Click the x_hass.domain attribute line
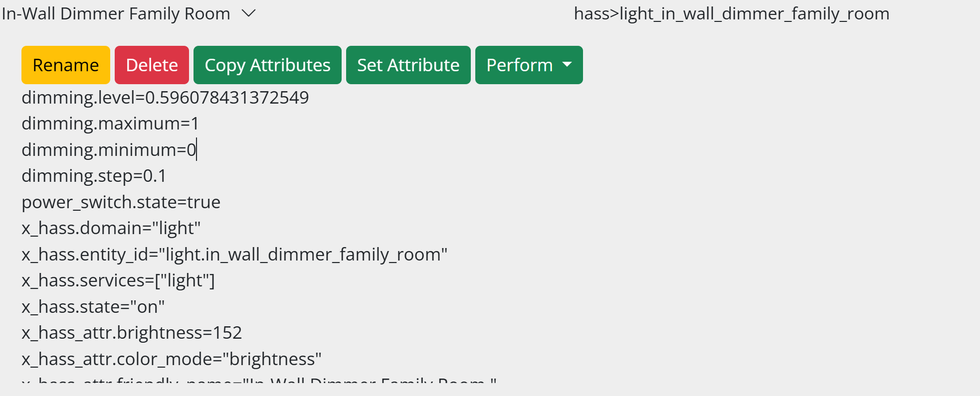Screen dimensions: 980x396 point(111,228)
